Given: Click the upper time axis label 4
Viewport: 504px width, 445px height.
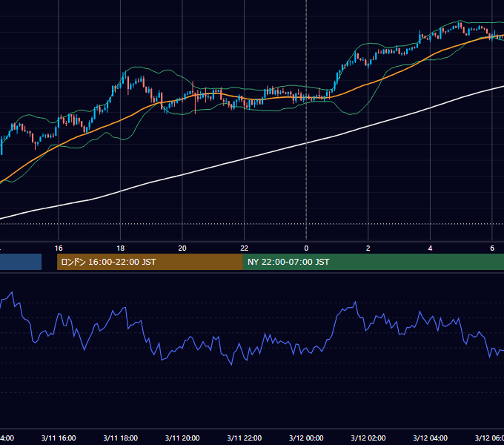Looking at the screenshot, I should point(430,248).
